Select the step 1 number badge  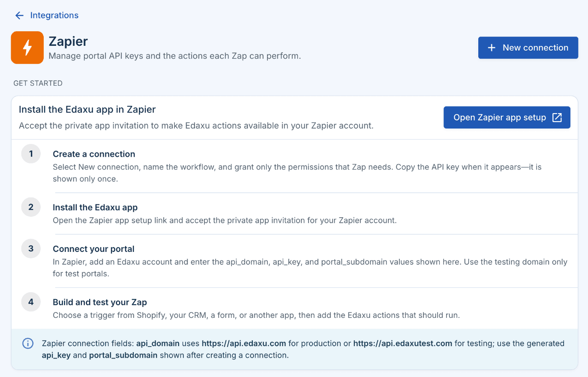coord(31,154)
